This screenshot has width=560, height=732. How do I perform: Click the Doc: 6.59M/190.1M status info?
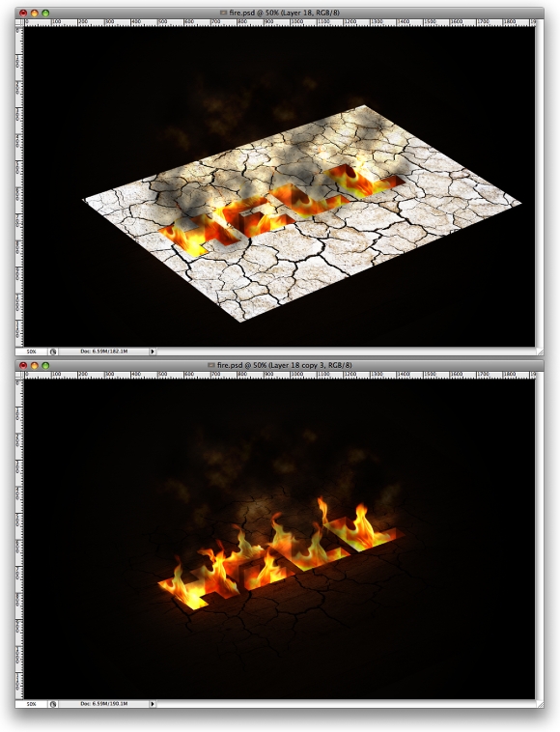click(x=103, y=704)
